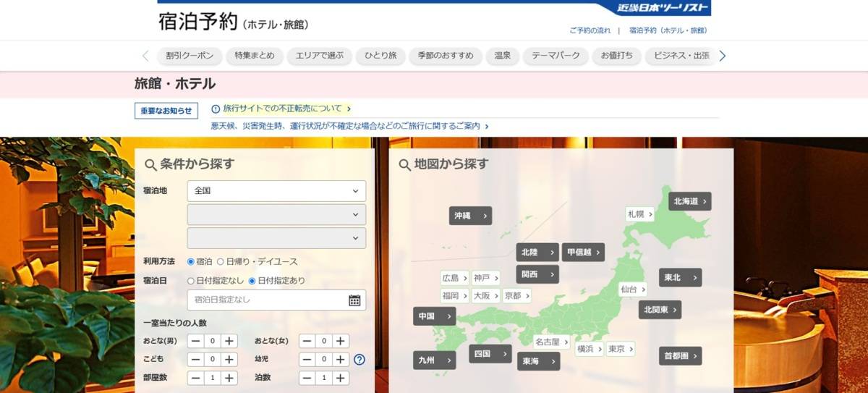Decrease おとな(女) count with minus
The width and height of the screenshot is (868, 393).
(307, 341)
